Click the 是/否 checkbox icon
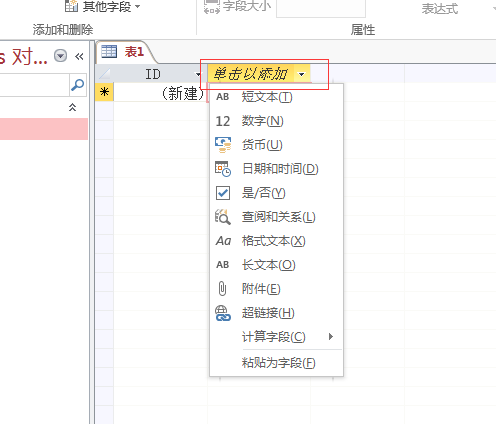This screenshot has height=424, width=496. coord(223,193)
